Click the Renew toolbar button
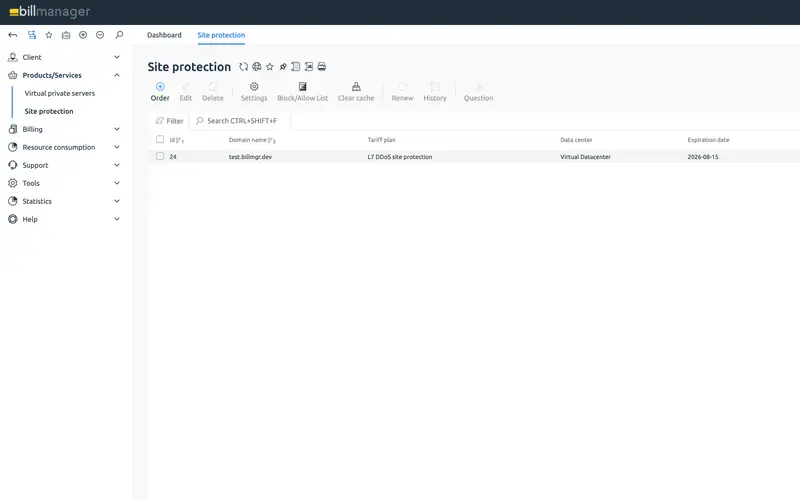The image size is (800, 500). tap(403, 92)
